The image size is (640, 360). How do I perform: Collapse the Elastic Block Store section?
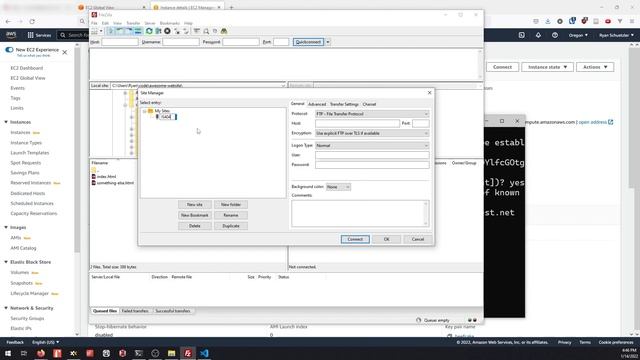[x=6, y=262]
